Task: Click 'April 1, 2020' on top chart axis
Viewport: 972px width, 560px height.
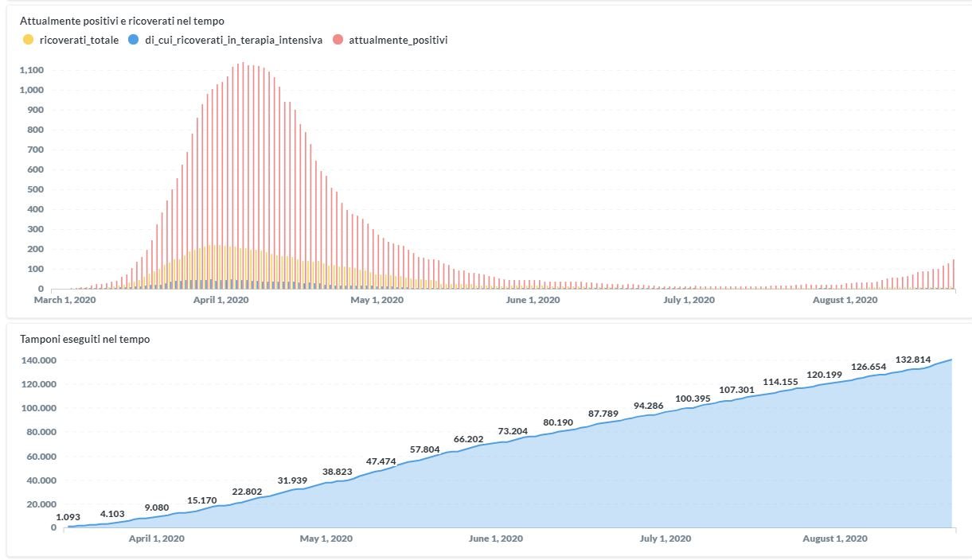Action: [x=220, y=300]
